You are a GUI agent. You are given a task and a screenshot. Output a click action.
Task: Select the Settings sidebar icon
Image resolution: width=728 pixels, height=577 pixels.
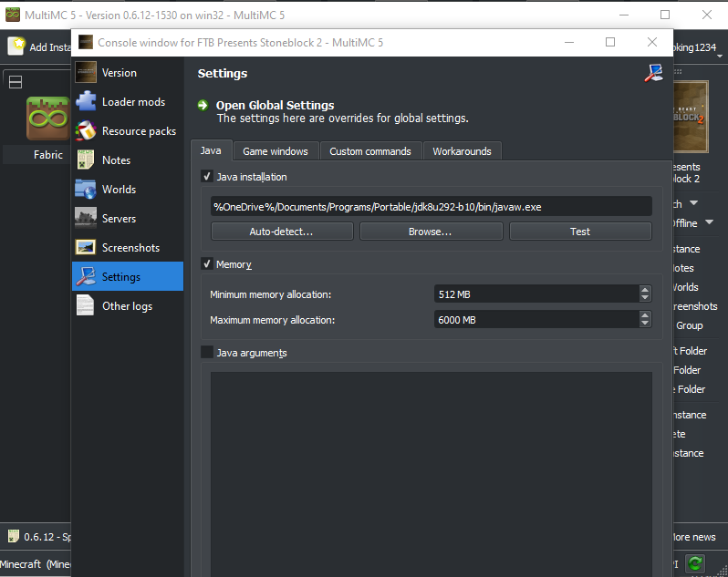point(86,276)
